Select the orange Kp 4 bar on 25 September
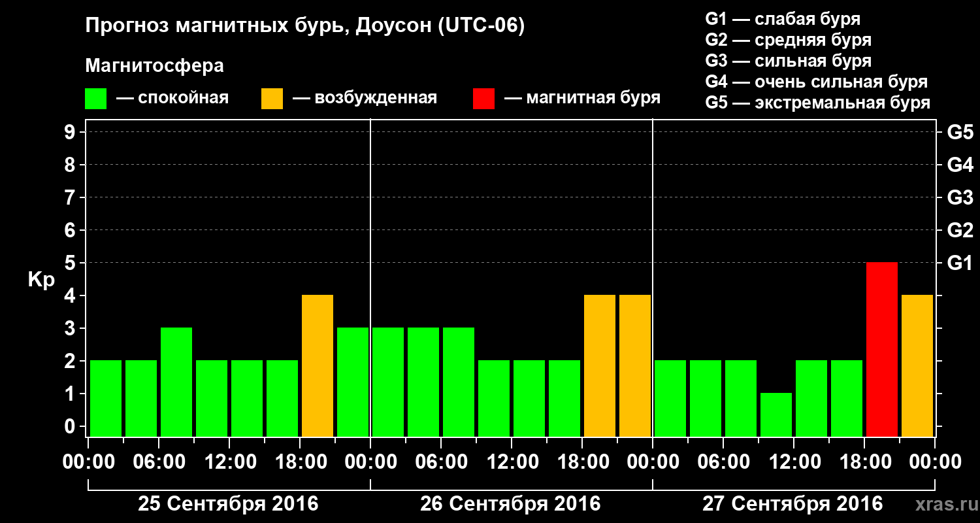 [318, 365]
